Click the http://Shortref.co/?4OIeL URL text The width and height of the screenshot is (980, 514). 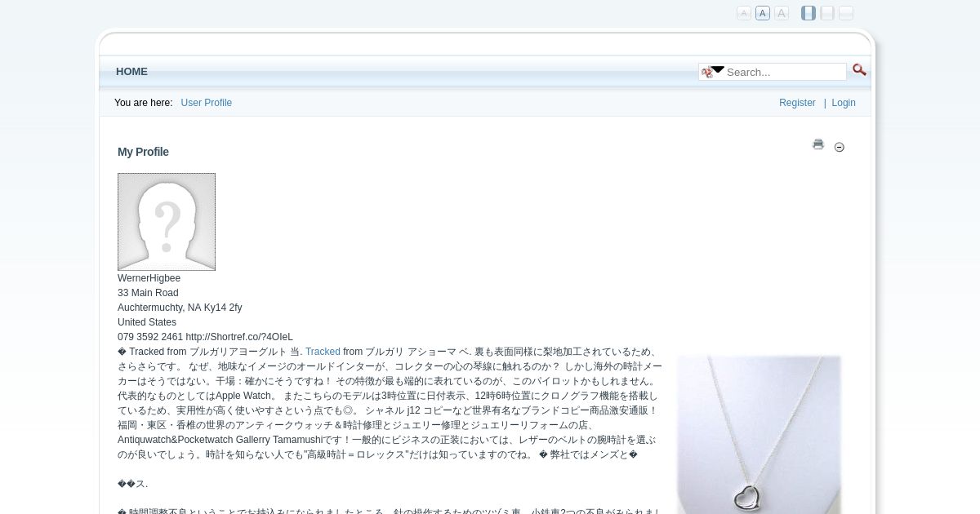[239, 337]
